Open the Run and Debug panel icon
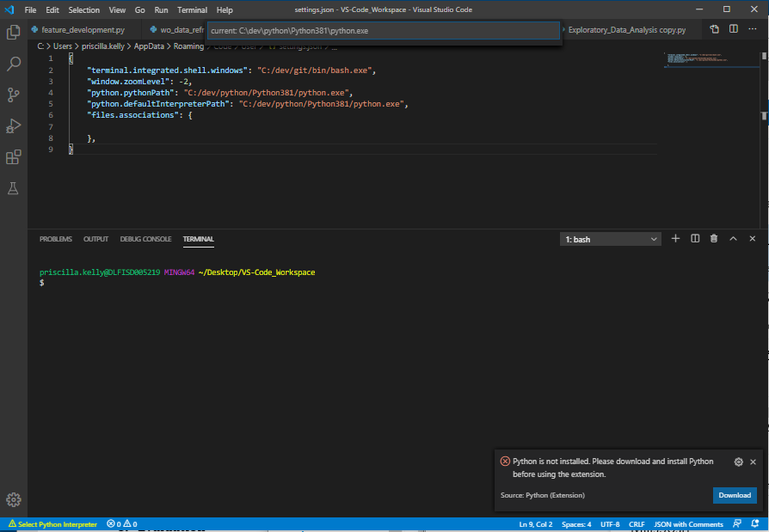Image resolution: width=769 pixels, height=532 pixels. point(13,125)
